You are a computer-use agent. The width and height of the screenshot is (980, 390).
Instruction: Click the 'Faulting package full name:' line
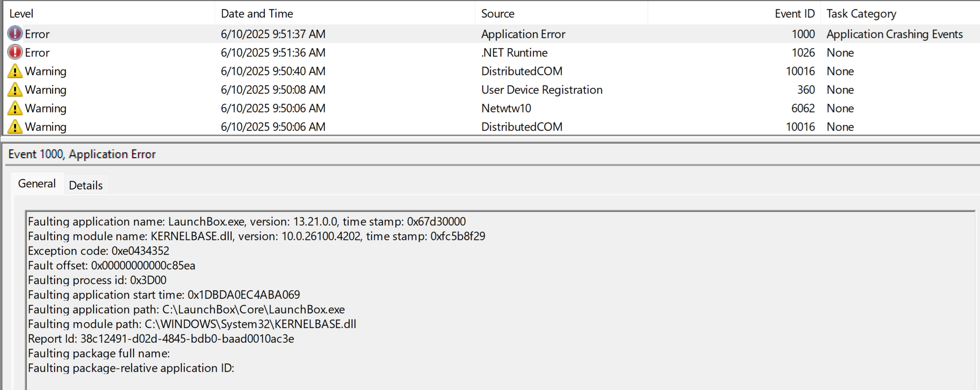[x=99, y=353]
